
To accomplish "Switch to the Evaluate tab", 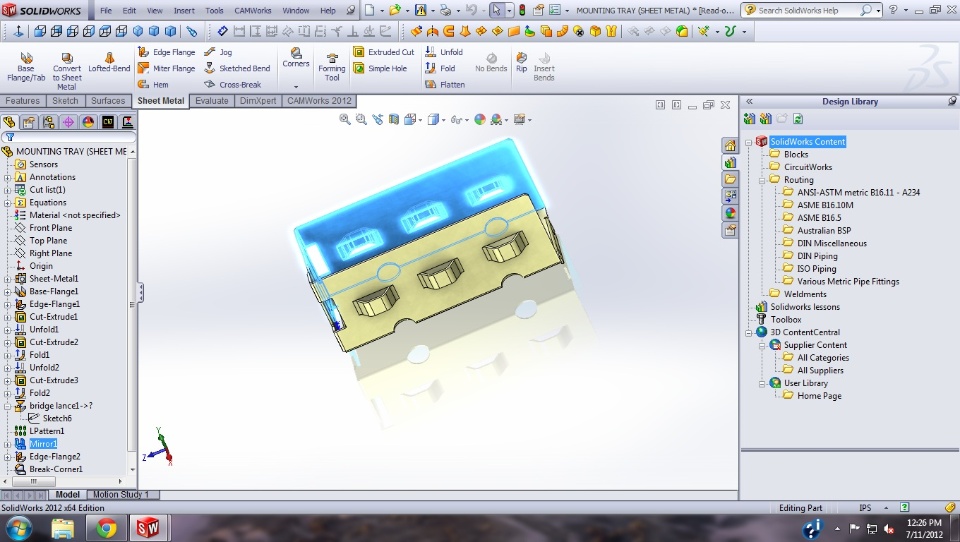I will tap(212, 101).
